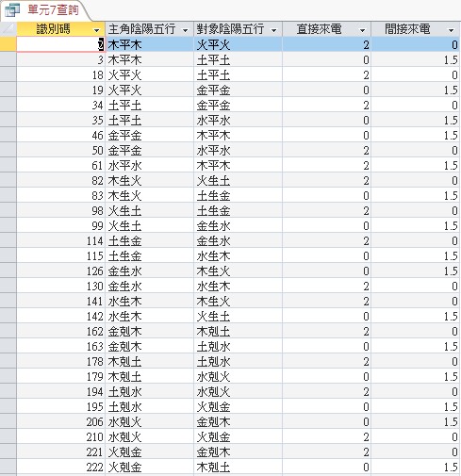Select the 對象陰陽五行 column header
Viewport: 461px width, 476px height.
point(238,29)
